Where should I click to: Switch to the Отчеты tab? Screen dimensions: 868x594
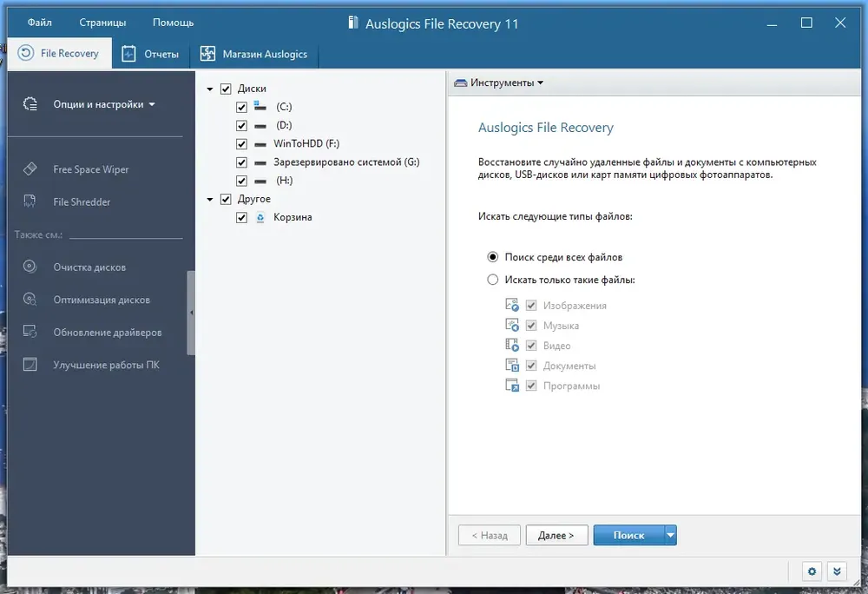(151, 54)
